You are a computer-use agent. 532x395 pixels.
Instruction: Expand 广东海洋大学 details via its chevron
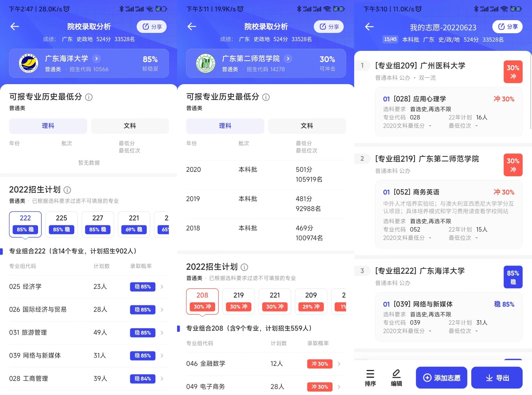click(96, 59)
